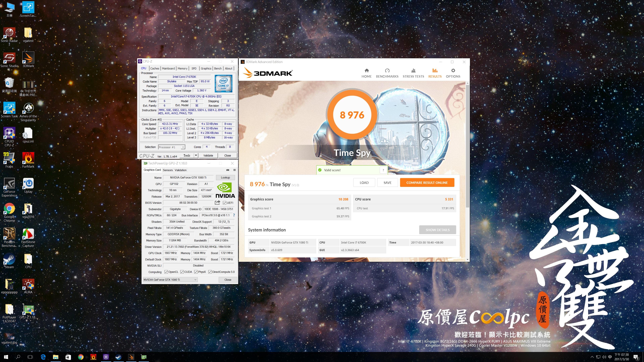
Task: Go to 3DMark BENCHMARKS section
Action: click(x=387, y=73)
